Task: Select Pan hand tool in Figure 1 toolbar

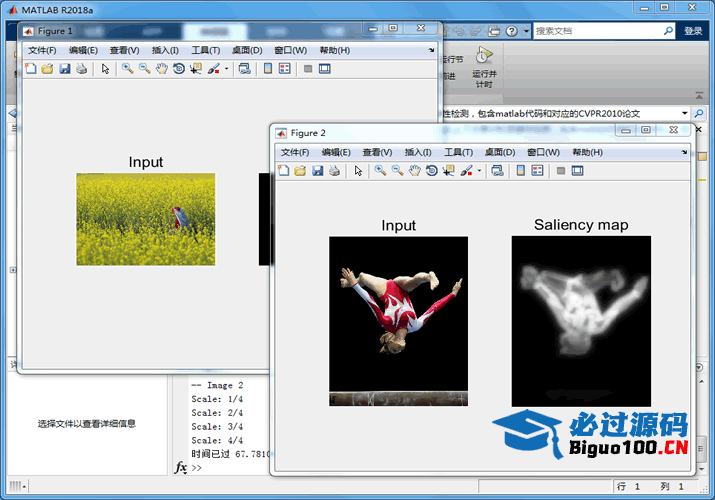Action: [161, 69]
